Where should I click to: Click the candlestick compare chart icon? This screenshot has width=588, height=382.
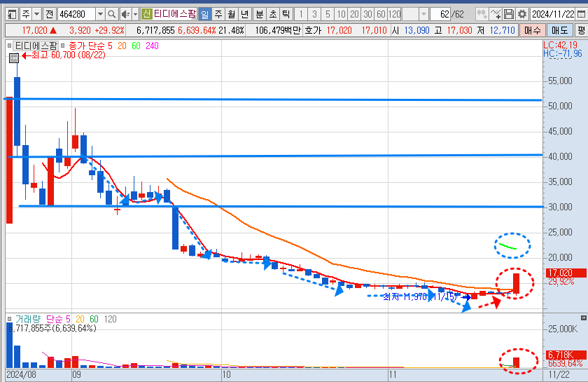tap(482, 14)
